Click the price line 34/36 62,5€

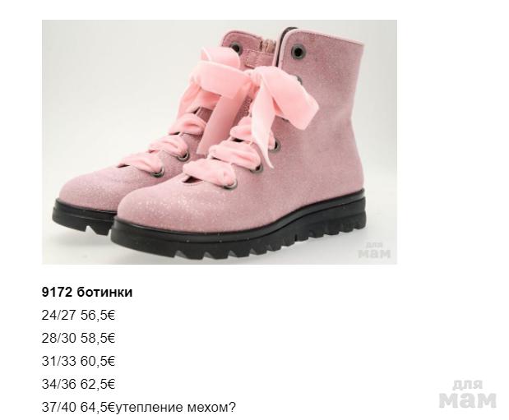click(78, 385)
